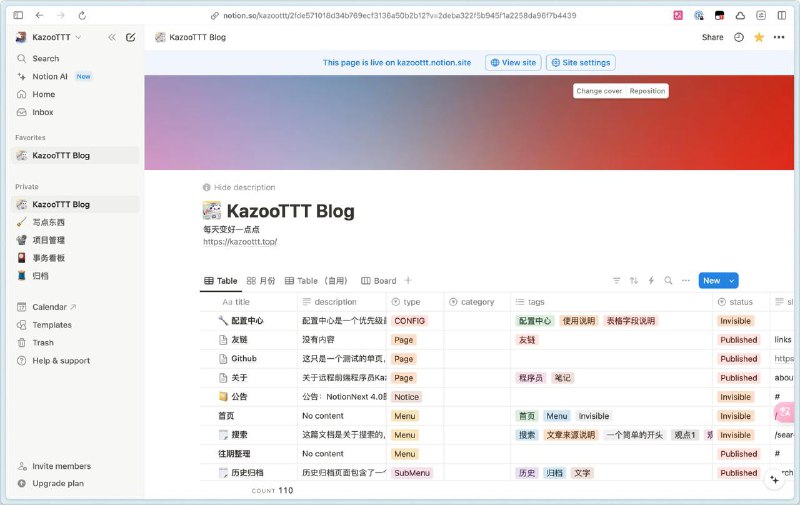Create a new page with compose icon

point(131,37)
